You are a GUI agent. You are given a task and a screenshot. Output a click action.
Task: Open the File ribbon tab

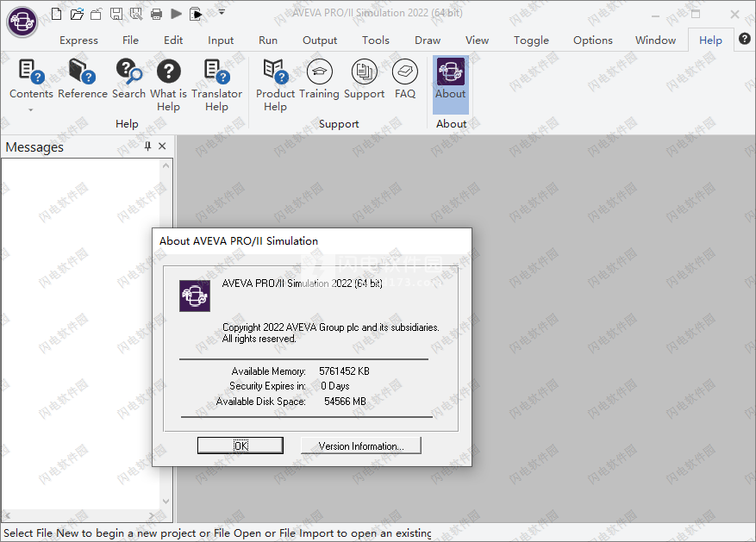tap(130, 40)
